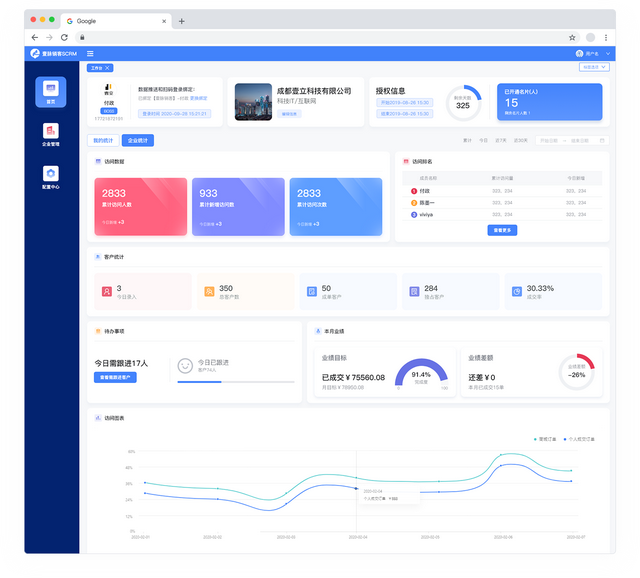
Task: Reload the page with the refresh icon
Action: pyautogui.click(x=64, y=38)
